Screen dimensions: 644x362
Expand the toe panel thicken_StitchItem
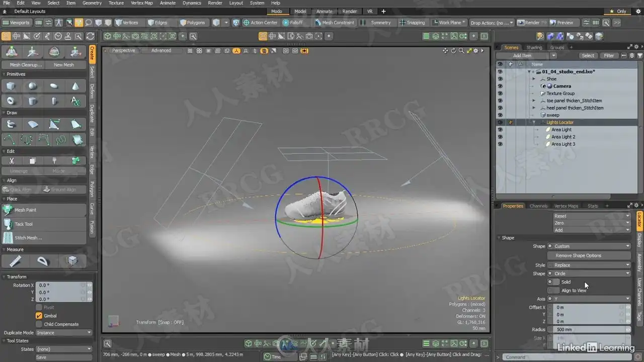pos(534,101)
